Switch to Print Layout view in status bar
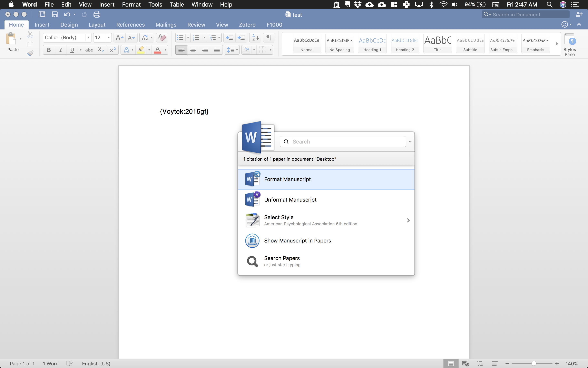The height and width of the screenshot is (368, 588). (x=451, y=363)
